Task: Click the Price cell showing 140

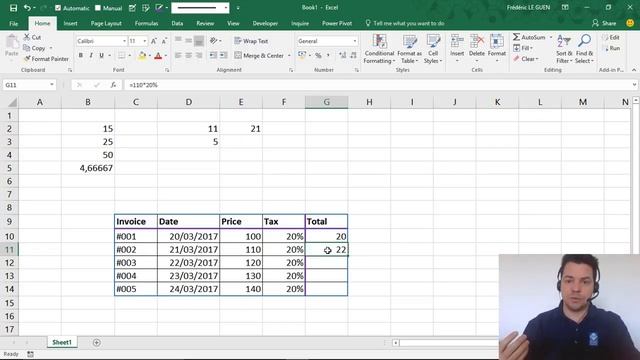Action: 241,289
